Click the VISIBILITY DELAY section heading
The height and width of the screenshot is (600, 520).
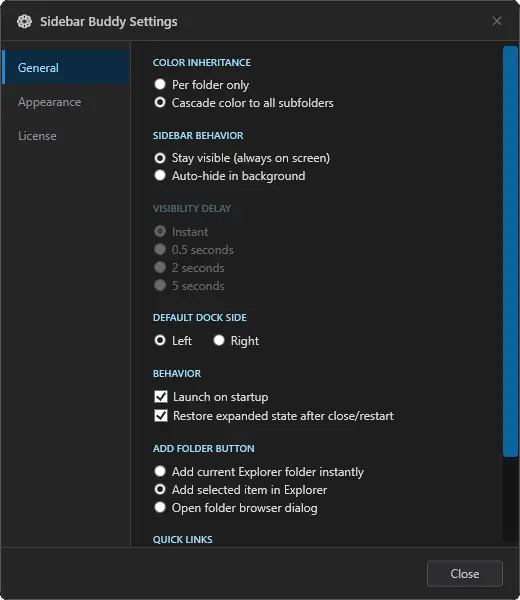click(192, 209)
